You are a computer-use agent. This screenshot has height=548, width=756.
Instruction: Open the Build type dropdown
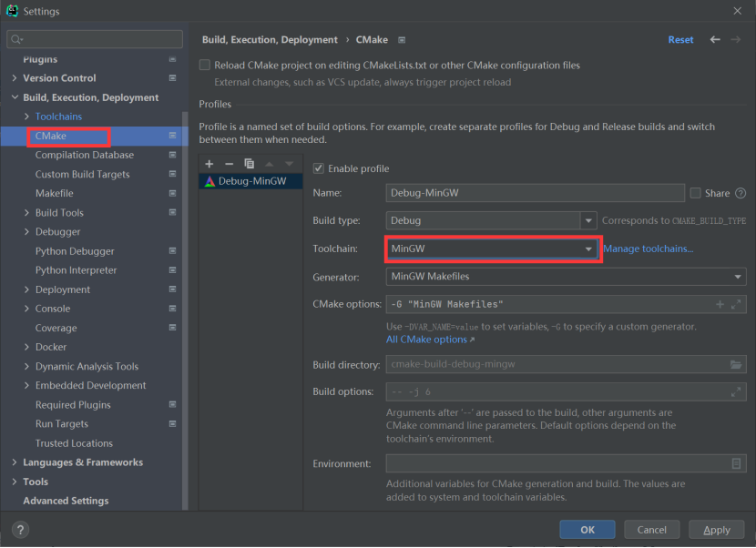(x=587, y=220)
